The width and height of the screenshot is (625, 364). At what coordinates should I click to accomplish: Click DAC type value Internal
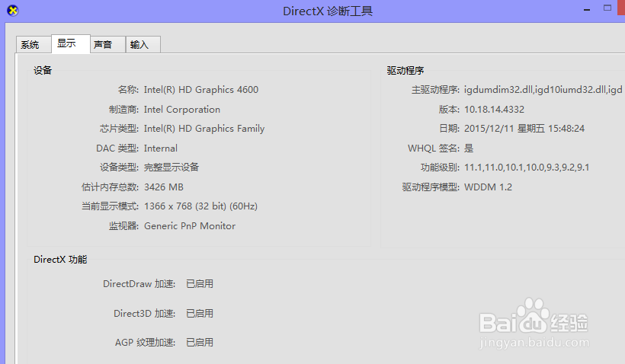coord(161,148)
